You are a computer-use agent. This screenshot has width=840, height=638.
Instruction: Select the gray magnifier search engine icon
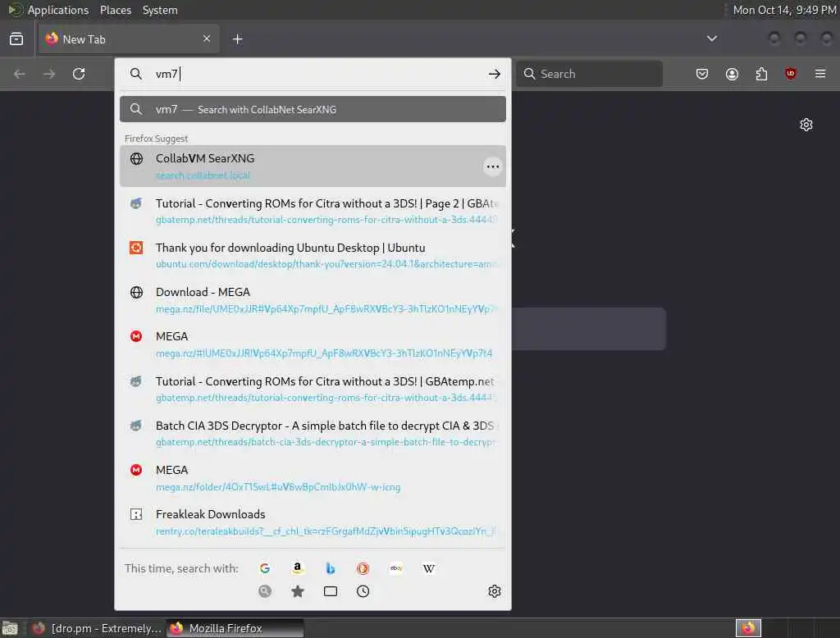point(265,591)
